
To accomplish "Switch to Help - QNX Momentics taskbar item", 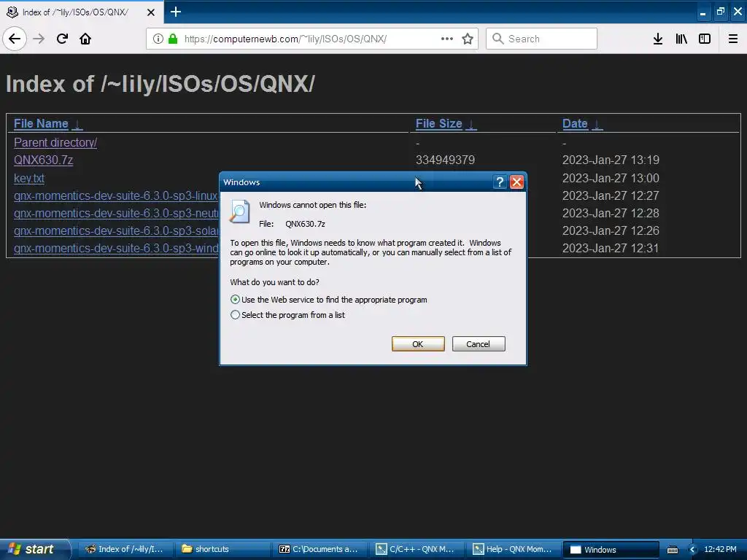I will coord(514,549).
